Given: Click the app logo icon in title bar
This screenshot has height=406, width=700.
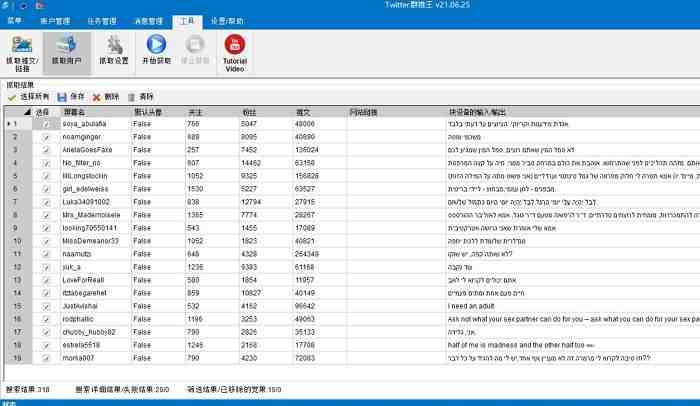Looking at the screenshot, I should pyautogui.click(x=4, y=5).
